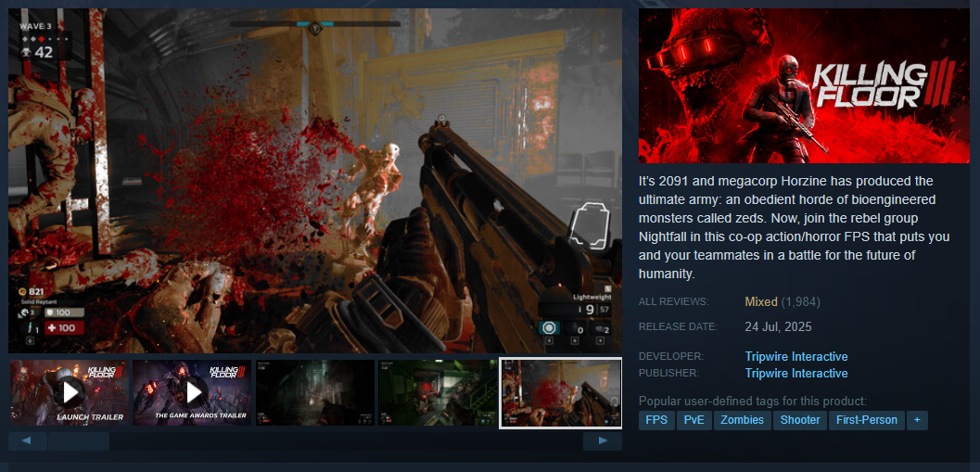This screenshot has height=472, width=980.
Task: Select the FPS tag
Action: pyautogui.click(x=656, y=420)
